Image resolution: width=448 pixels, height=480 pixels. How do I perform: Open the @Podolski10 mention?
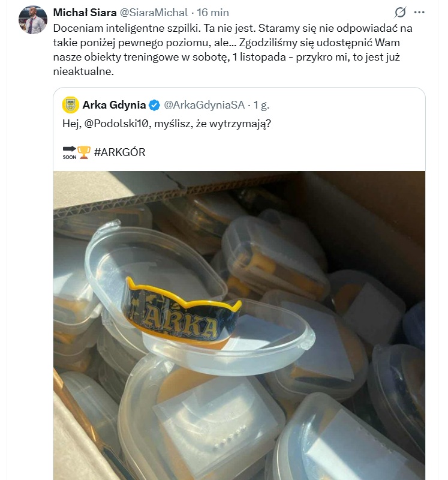coord(118,124)
